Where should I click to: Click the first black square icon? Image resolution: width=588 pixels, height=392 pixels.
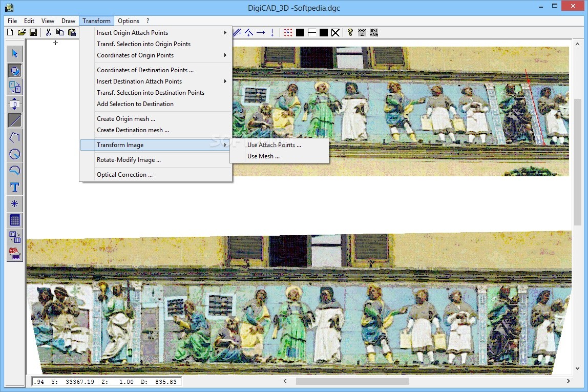click(300, 33)
